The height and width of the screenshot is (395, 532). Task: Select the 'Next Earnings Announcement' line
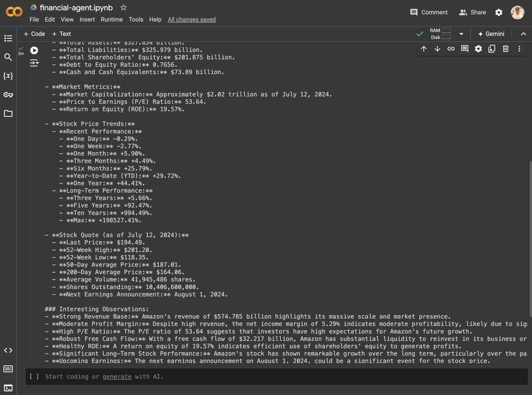[140, 294]
